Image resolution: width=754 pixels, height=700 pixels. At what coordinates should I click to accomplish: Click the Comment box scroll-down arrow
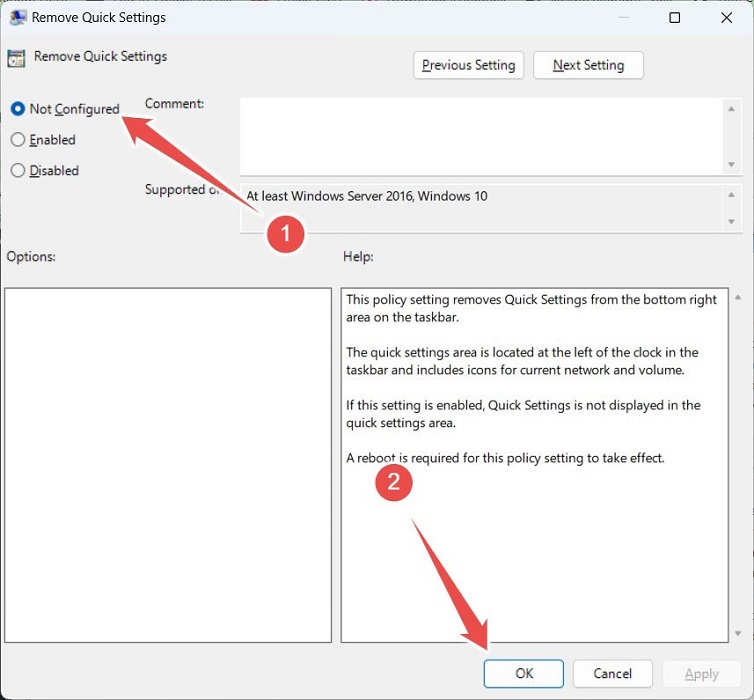pos(731,164)
